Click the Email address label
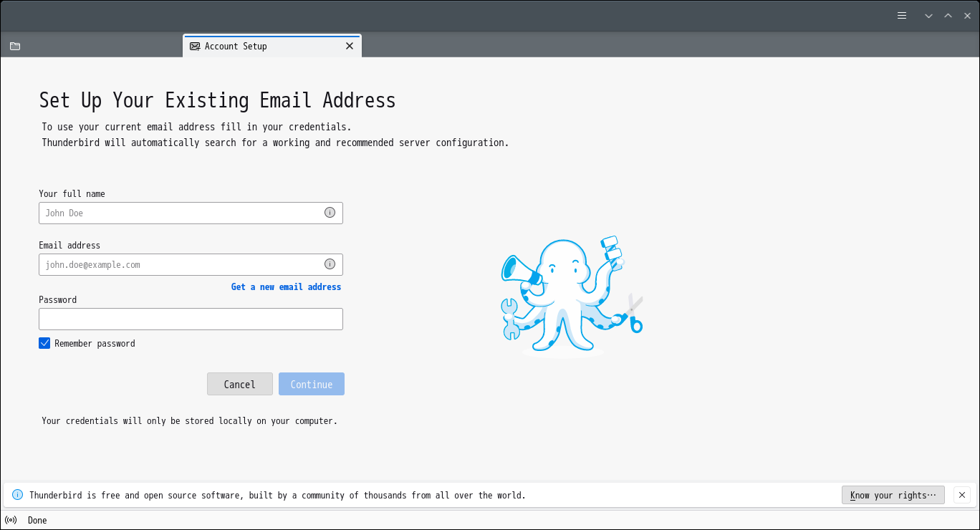Image resolution: width=980 pixels, height=530 pixels. coord(69,245)
